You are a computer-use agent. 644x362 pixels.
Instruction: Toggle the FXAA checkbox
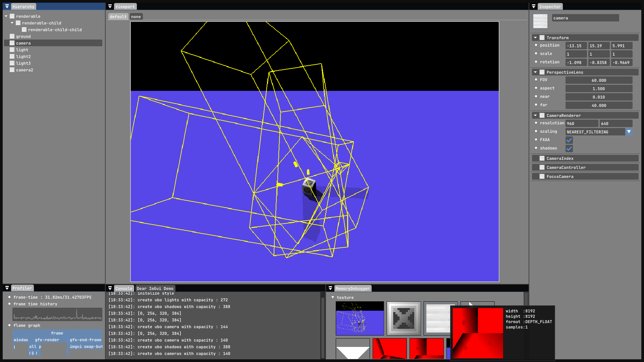569,140
